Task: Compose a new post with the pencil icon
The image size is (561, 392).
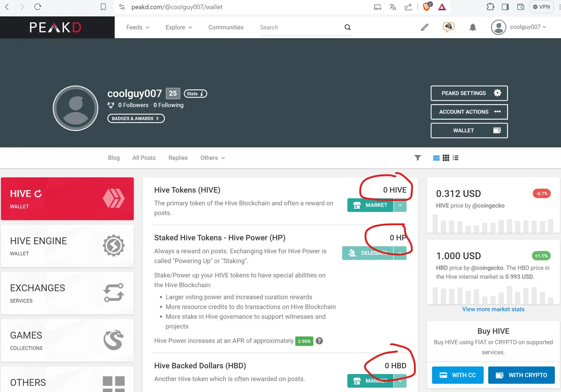Action: pos(424,27)
